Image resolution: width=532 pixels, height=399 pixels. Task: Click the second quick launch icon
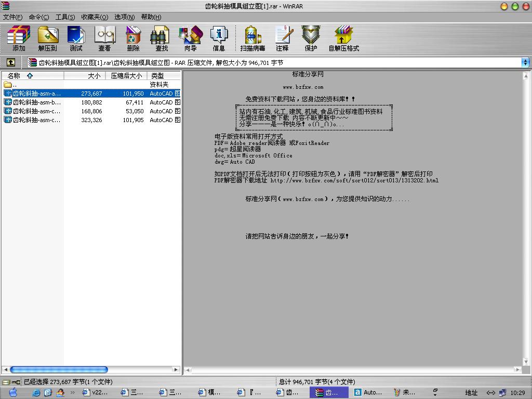tap(48, 393)
